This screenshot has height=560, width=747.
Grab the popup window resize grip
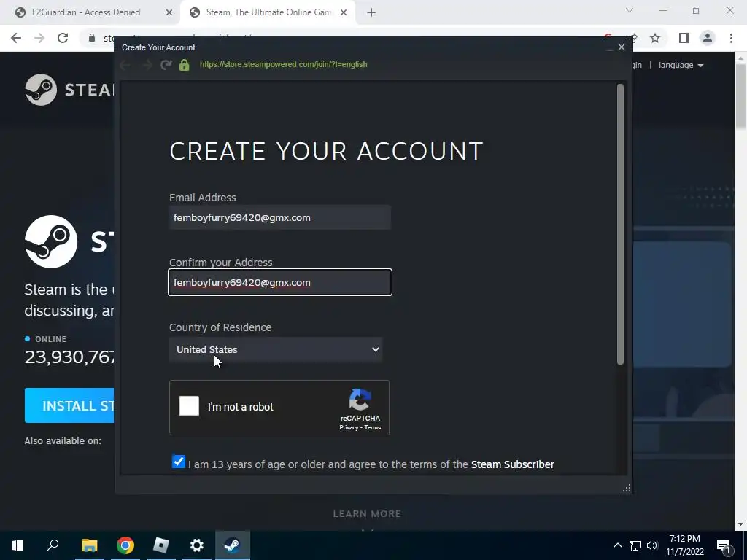(627, 488)
